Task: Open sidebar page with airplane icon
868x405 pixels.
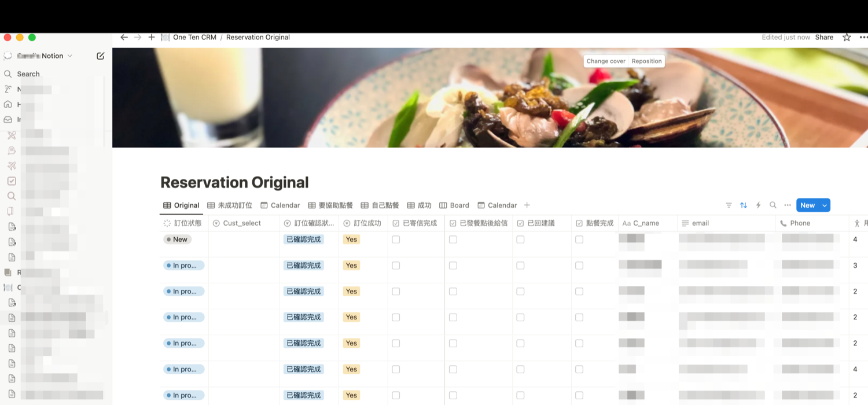Action: point(12,166)
